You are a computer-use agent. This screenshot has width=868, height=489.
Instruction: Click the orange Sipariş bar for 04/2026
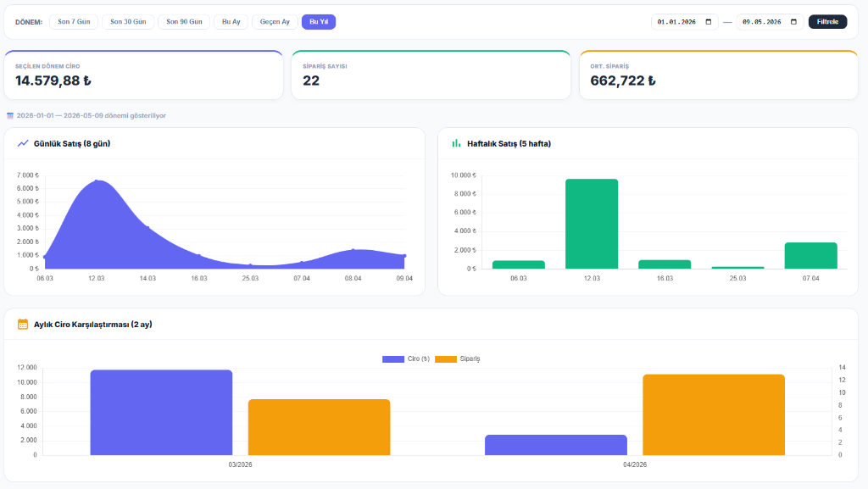tap(714, 415)
